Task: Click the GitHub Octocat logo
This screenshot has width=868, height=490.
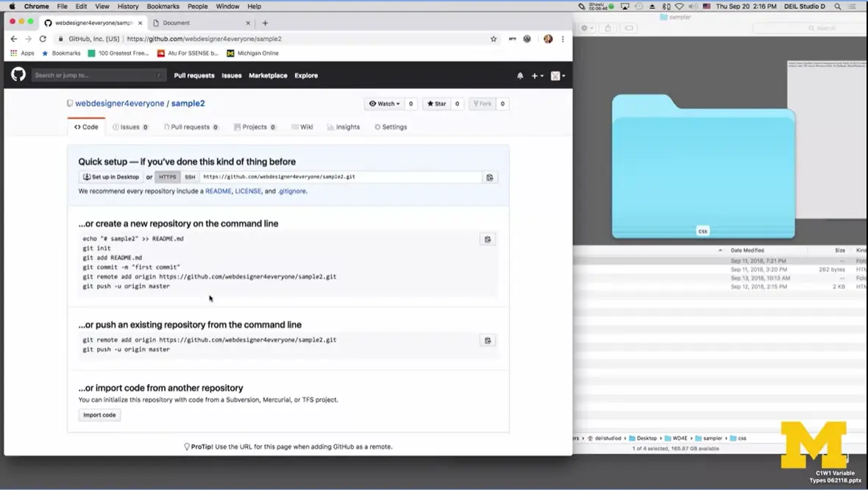Action: (18, 75)
